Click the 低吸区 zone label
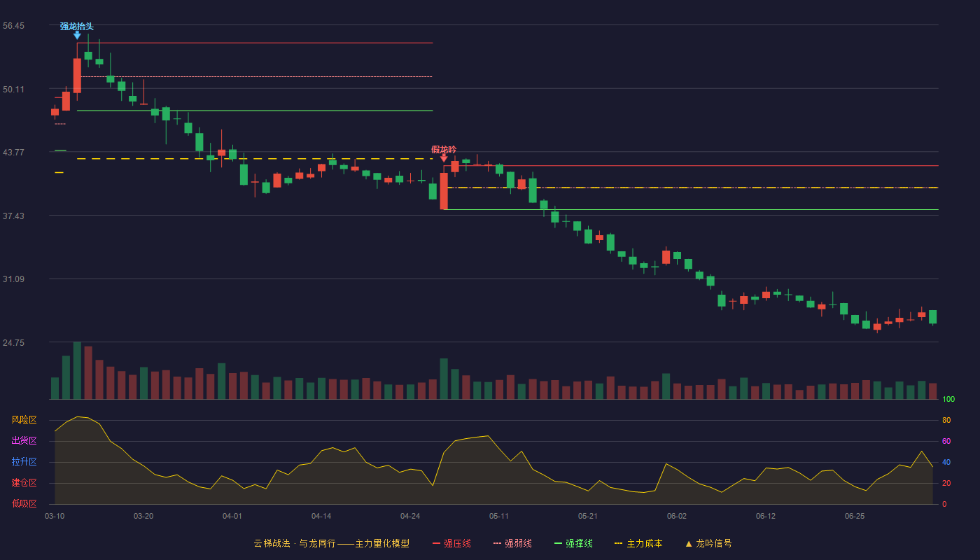This screenshot has width=980, height=560. tap(24, 504)
